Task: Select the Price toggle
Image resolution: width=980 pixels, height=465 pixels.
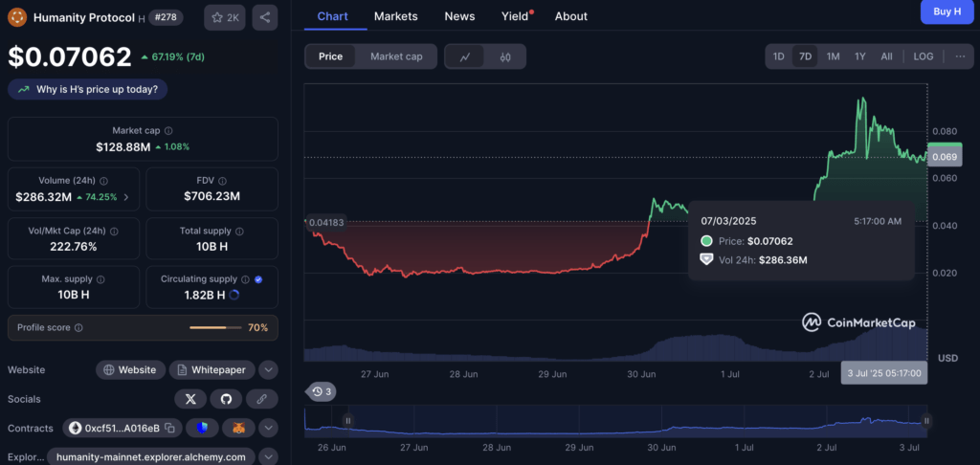Action: [330, 56]
